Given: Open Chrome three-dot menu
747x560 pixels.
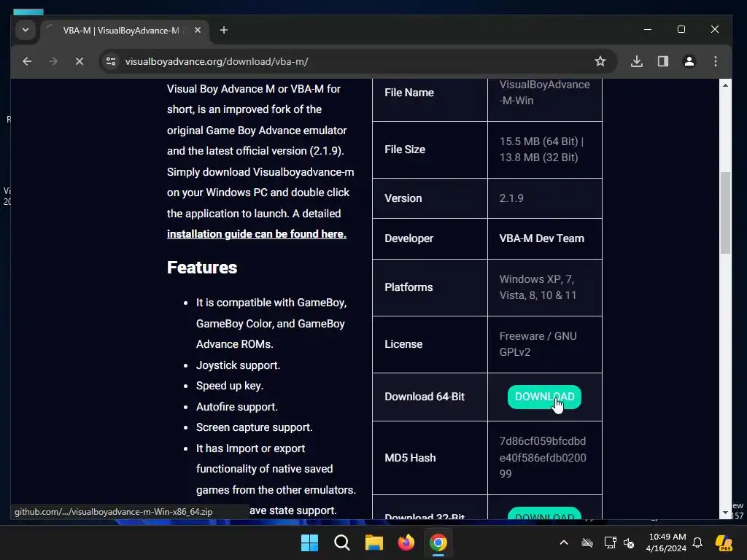Looking at the screenshot, I should pyautogui.click(x=716, y=61).
